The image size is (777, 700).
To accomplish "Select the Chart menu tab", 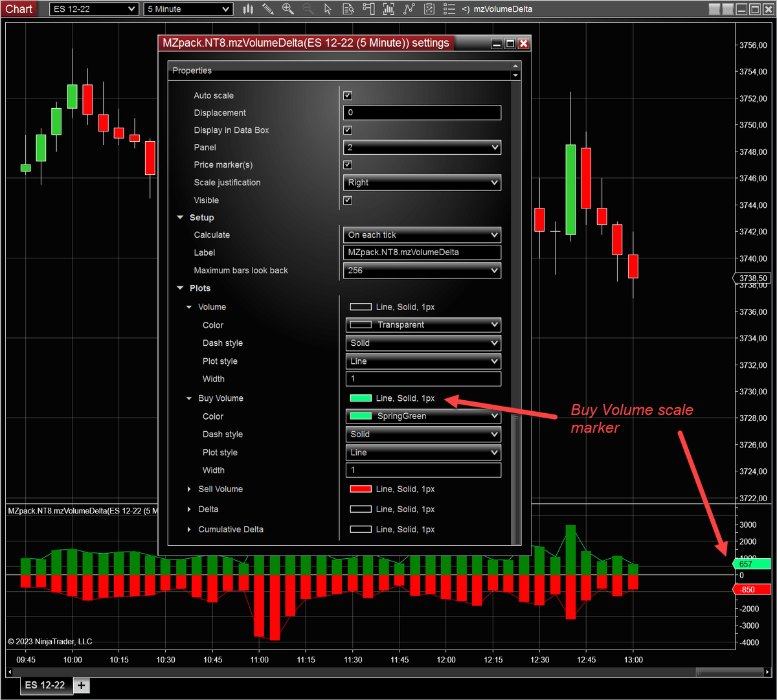I will (x=19, y=9).
